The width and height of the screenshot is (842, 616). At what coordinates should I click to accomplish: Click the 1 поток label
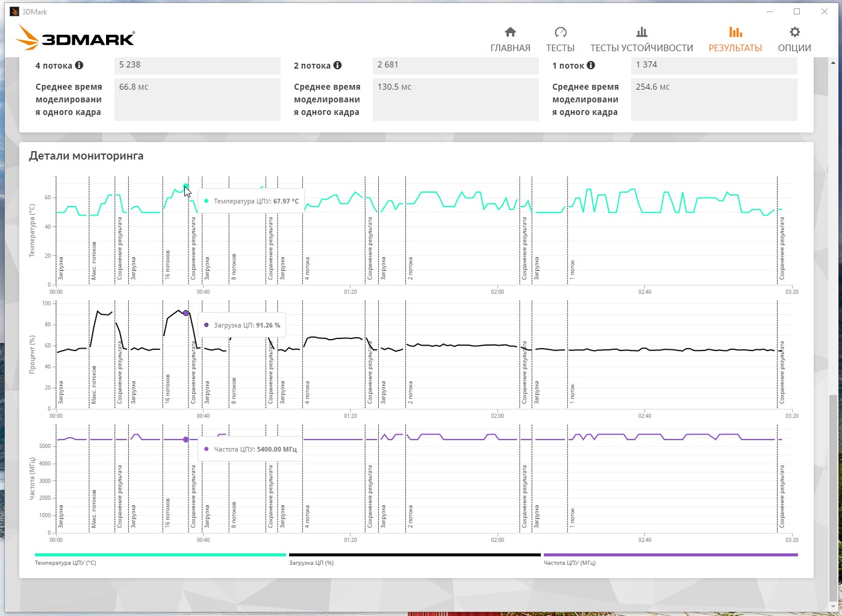(568, 66)
